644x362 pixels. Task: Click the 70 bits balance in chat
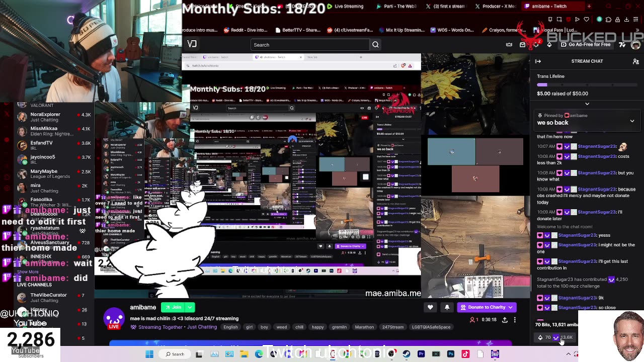544,337
